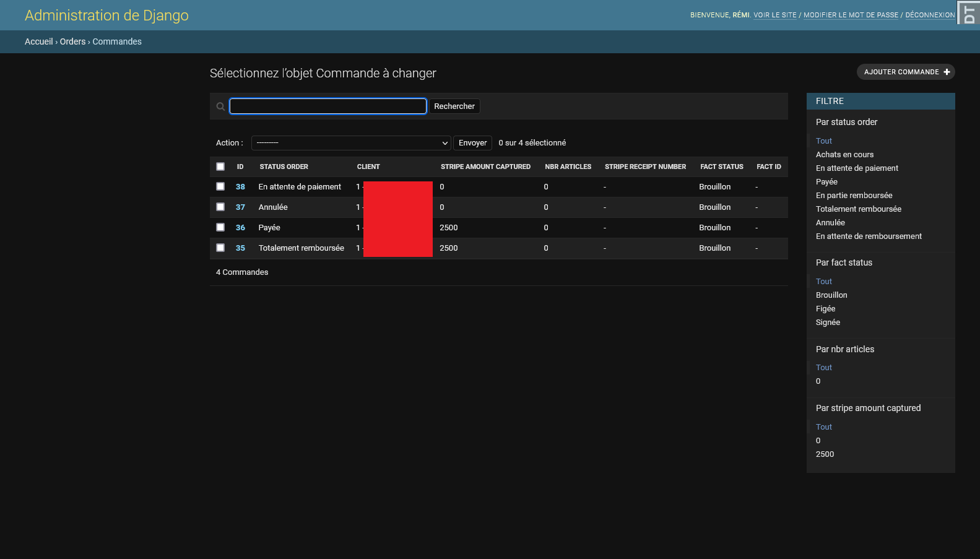Filter stripe amount captured by 2500

pos(825,454)
